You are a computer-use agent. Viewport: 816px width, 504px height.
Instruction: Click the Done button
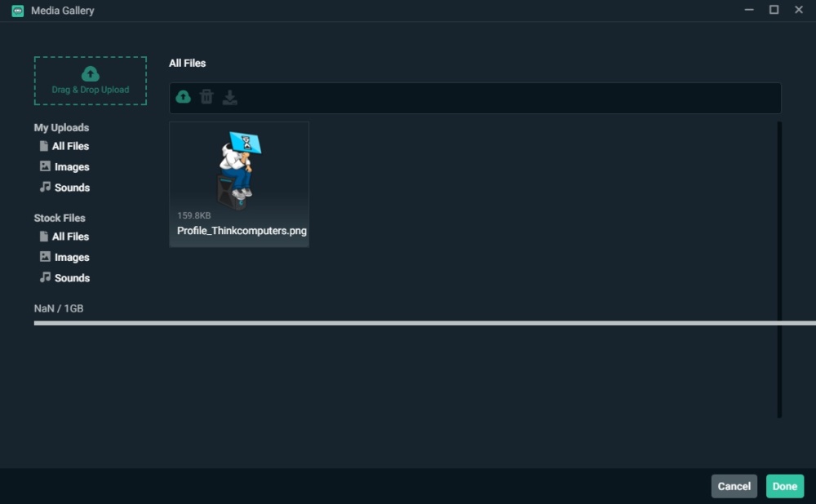(x=785, y=486)
